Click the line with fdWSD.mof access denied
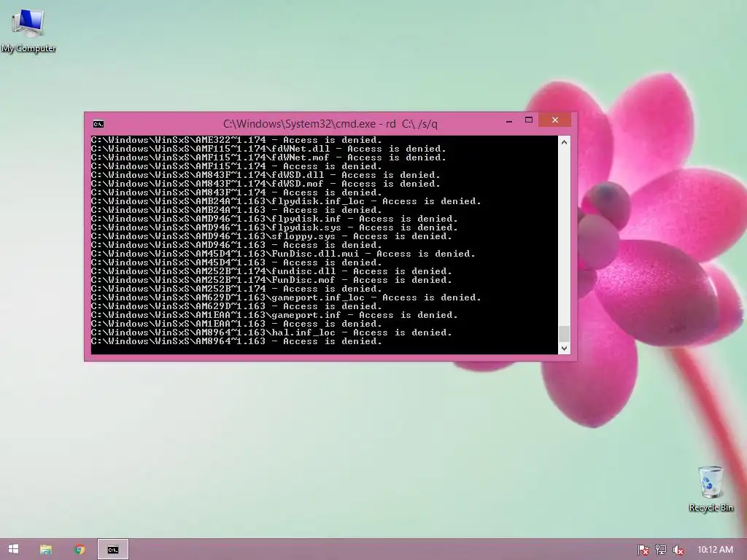Image resolution: width=747 pixels, height=560 pixels. [x=266, y=184]
